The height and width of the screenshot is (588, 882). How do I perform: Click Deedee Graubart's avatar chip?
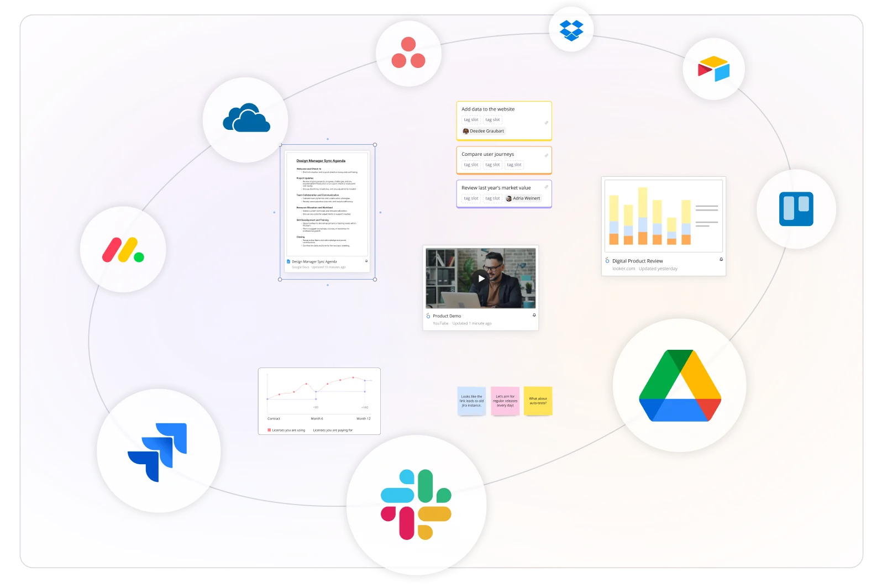point(483,131)
